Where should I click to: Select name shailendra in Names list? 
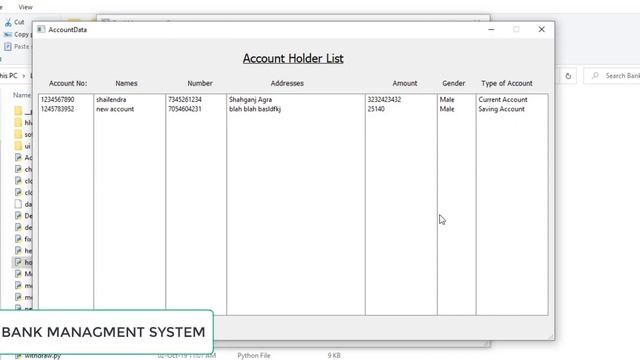point(111,100)
